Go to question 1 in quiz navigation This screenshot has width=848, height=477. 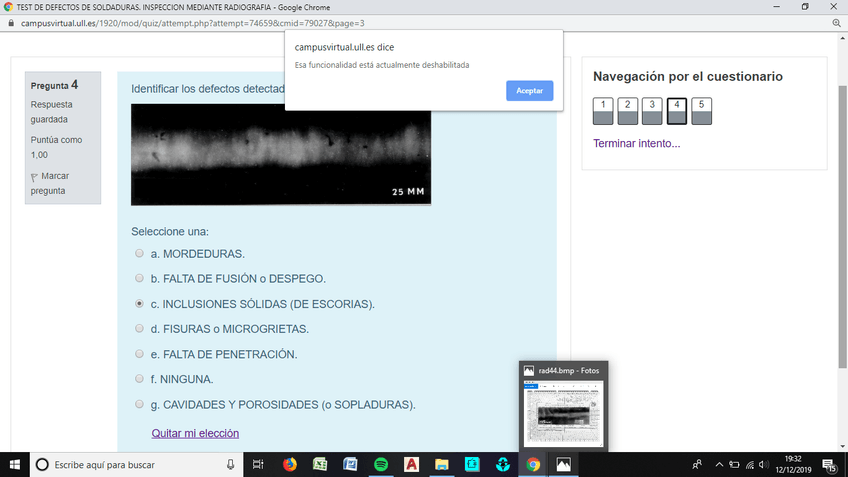pyautogui.click(x=603, y=110)
